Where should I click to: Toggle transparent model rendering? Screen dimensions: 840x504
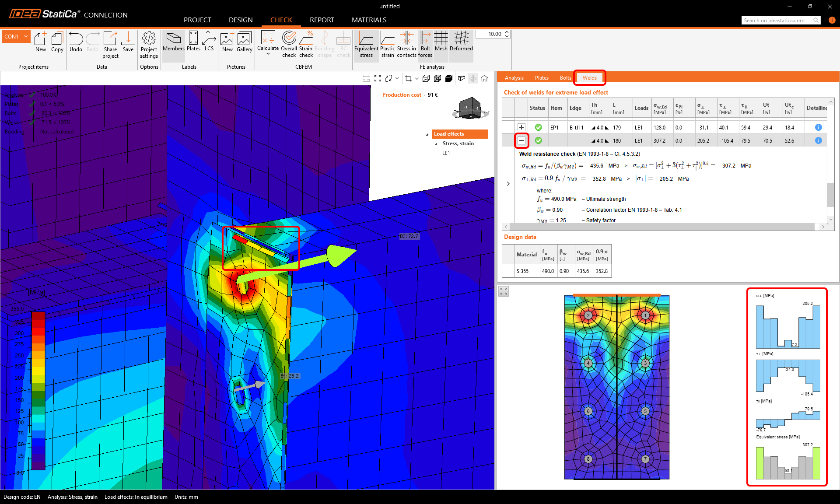click(462, 78)
